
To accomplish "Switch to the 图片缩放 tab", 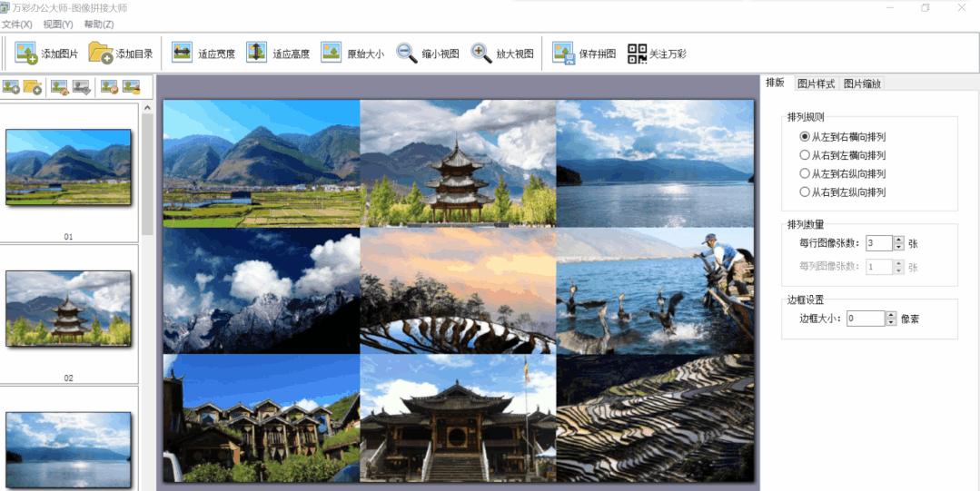I will 862,83.
